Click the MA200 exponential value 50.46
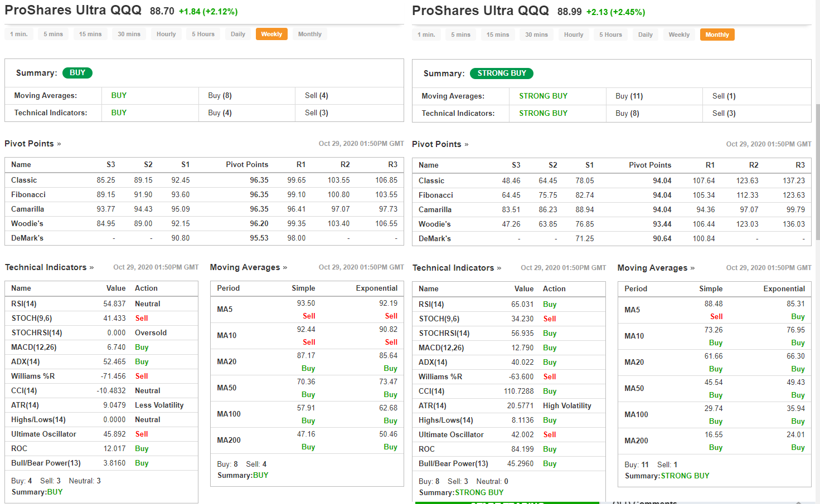This screenshot has width=820, height=504. (x=389, y=434)
